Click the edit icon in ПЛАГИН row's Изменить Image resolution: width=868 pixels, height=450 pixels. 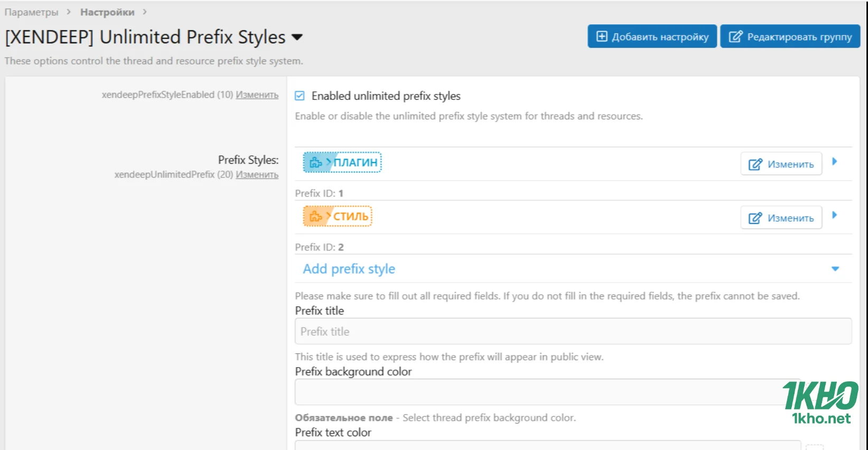coord(755,164)
